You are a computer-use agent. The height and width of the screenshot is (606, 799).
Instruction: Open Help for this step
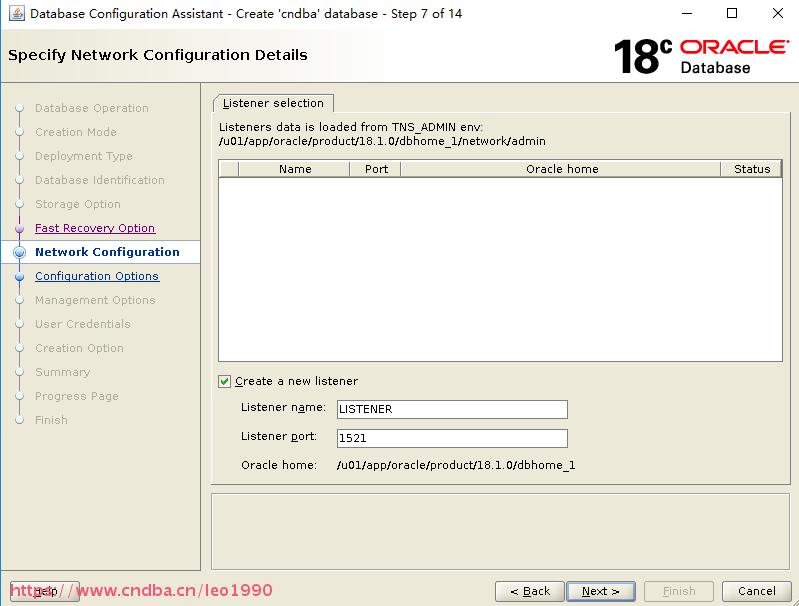[x=45, y=591]
